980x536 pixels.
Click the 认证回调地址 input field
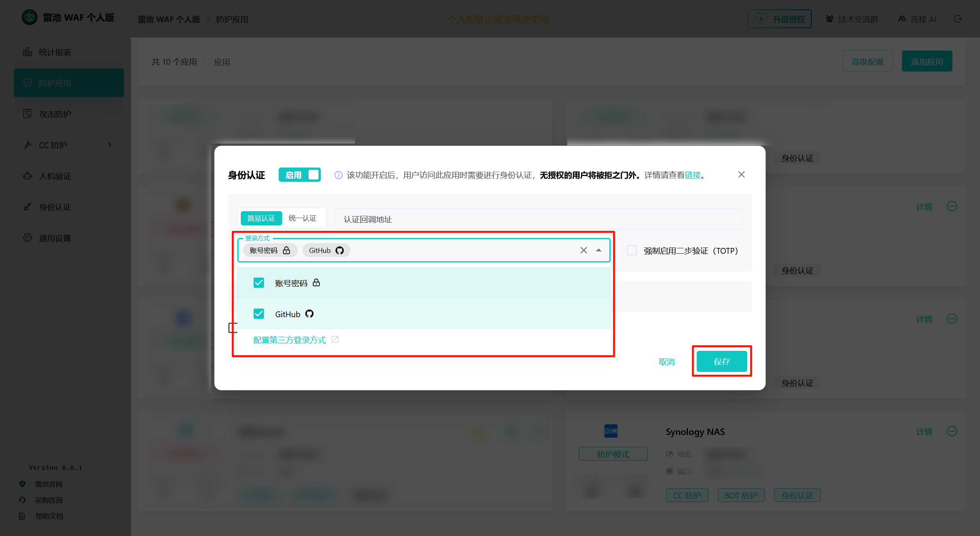(539, 219)
